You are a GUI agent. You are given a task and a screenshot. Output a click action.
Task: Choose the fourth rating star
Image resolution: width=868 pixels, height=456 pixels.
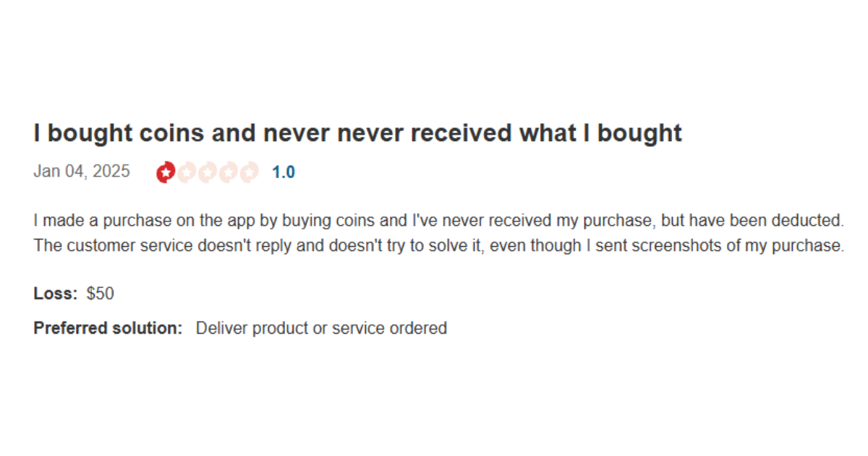tap(229, 172)
